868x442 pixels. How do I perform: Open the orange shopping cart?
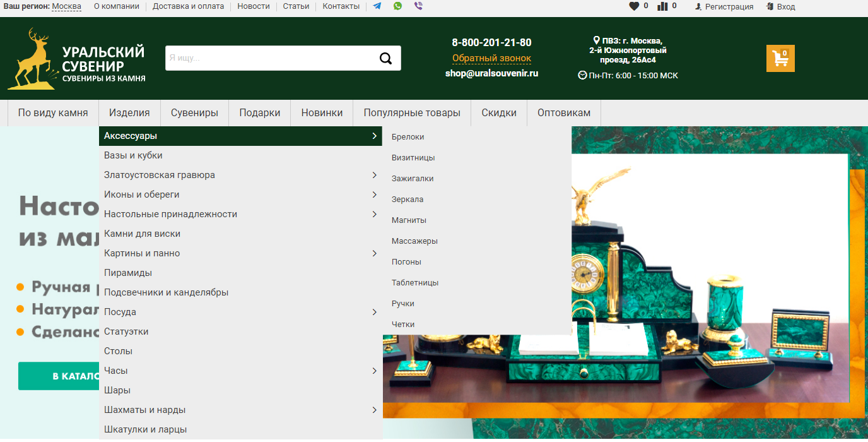pos(780,58)
